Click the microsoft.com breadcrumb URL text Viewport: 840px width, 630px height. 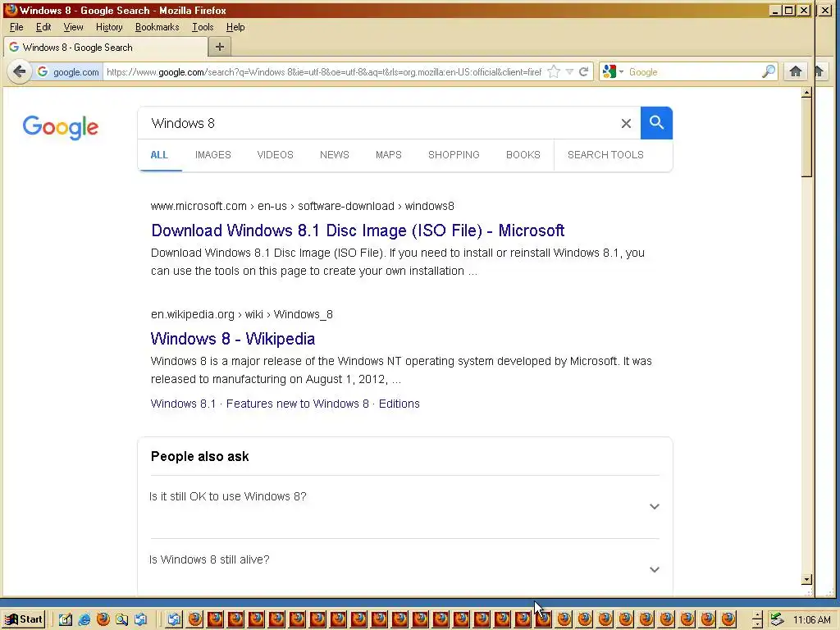[x=302, y=206]
